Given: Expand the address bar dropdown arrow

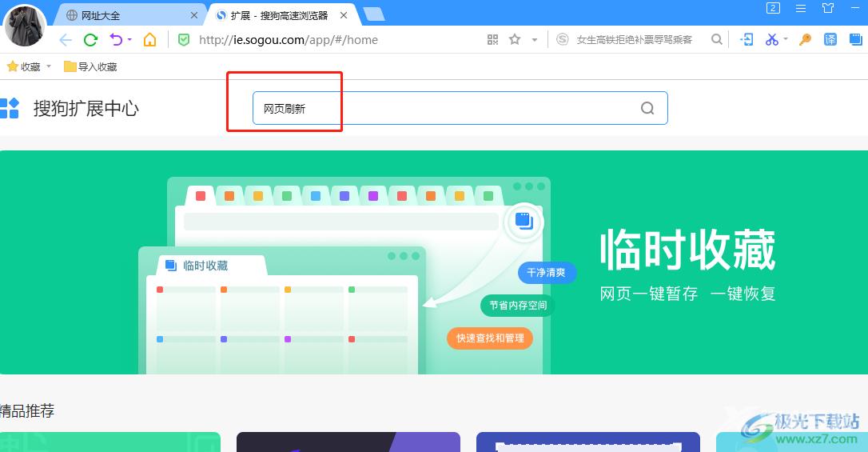Looking at the screenshot, I should (x=534, y=40).
